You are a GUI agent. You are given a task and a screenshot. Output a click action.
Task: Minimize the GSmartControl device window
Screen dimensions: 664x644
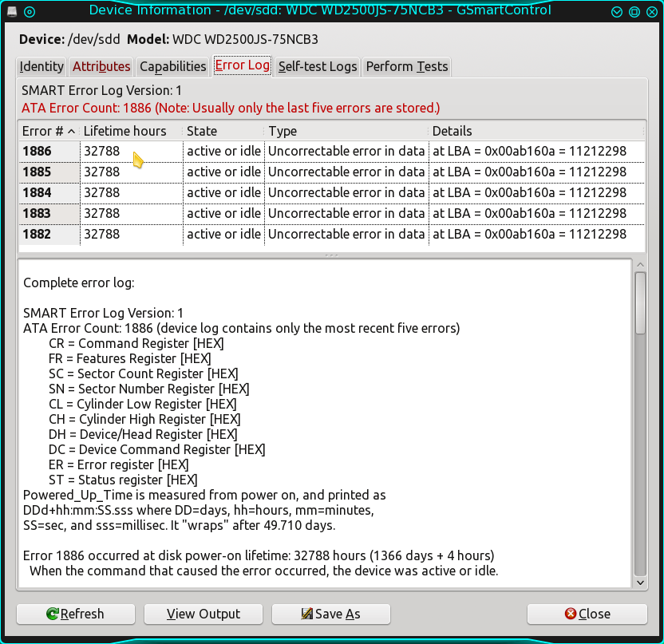coord(617,12)
